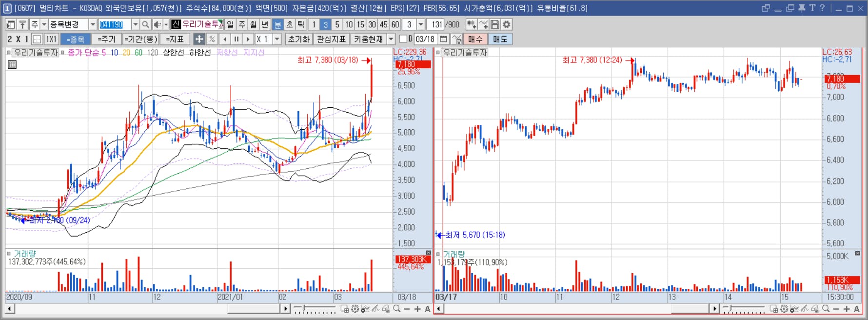Tick the D date checkbox
Viewport: 868px width, 320px height.
403,39
